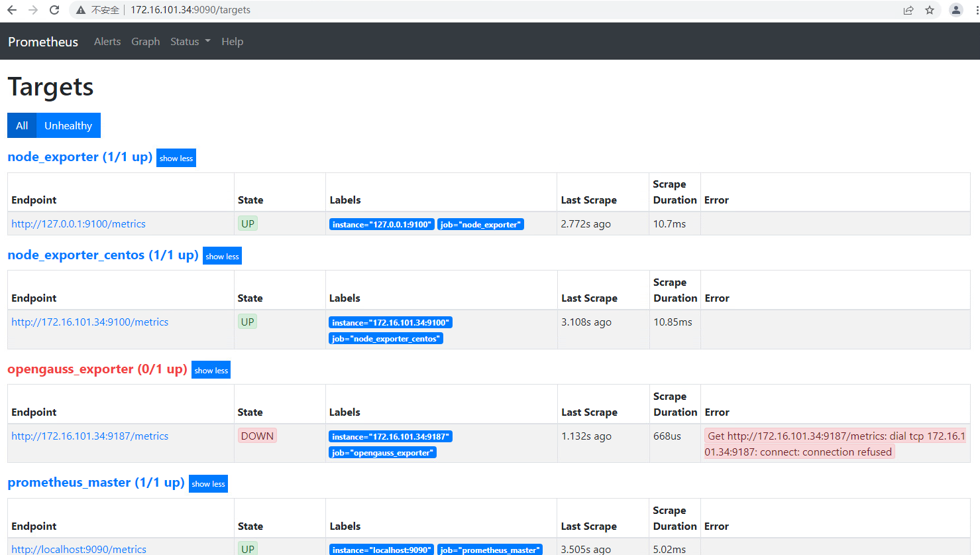980x555 pixels.
Task: Click the DOWN state badge
Action: pyautogui.click(x=257, y=436)
